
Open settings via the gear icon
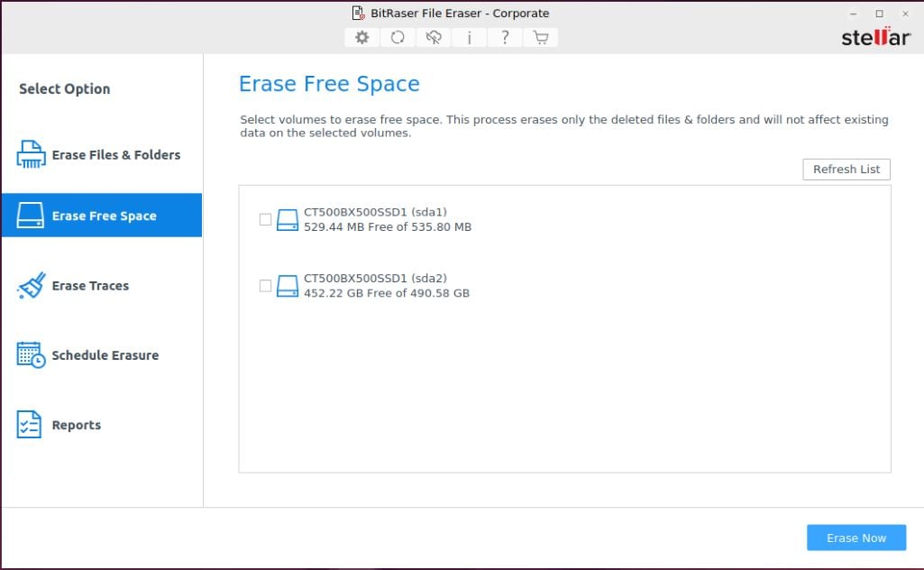[361, 38]
